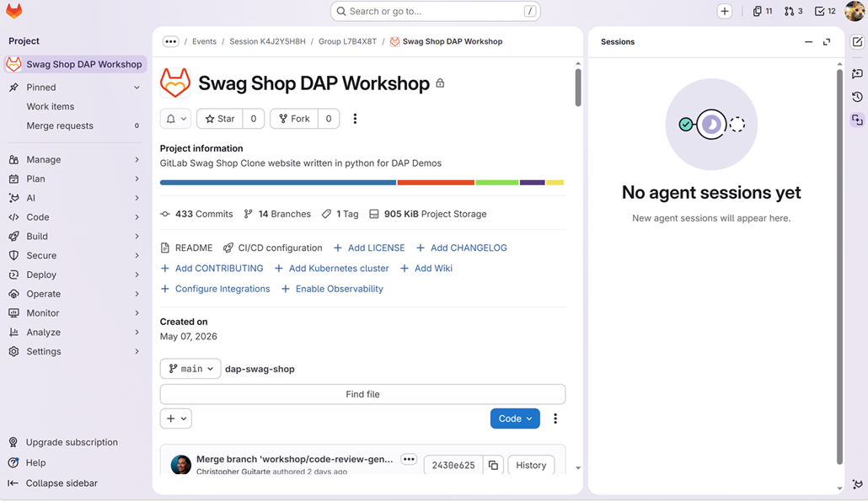
Task: Click the private lock icon by title
Action: click(x=440, y=83)
